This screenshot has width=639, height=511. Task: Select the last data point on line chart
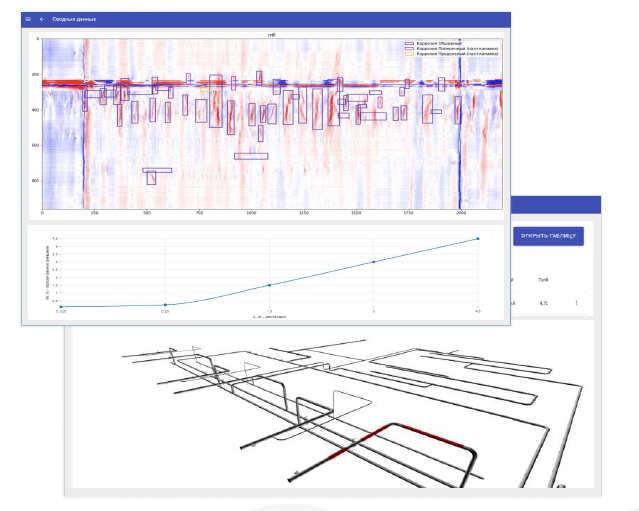(x=477, y=239)
